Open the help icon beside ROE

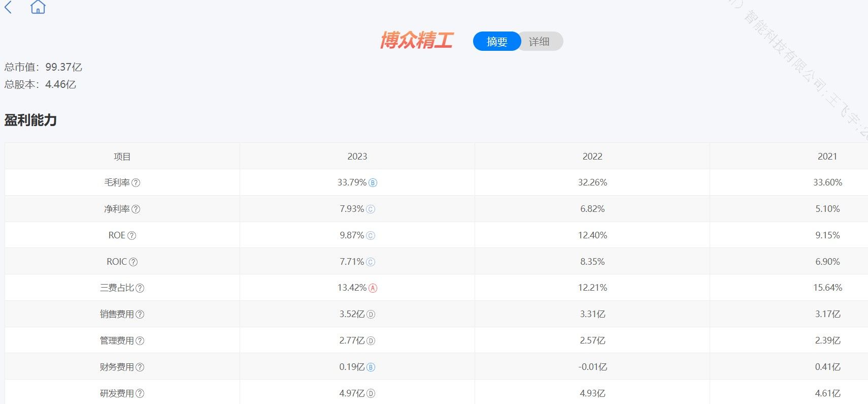[x=132, y=236]
